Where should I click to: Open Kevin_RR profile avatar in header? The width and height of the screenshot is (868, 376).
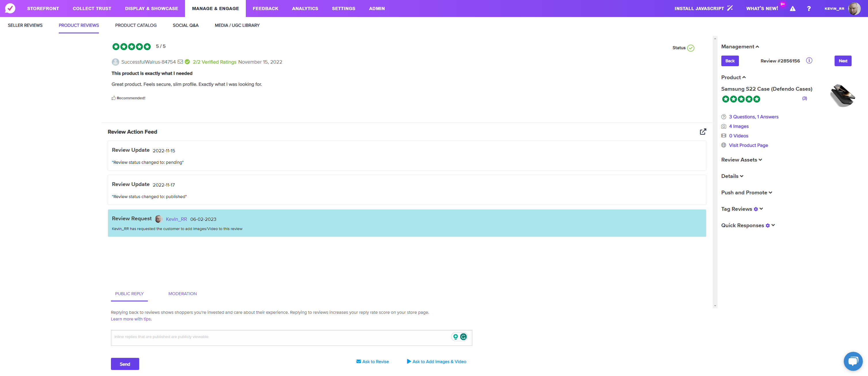[854, 8]
